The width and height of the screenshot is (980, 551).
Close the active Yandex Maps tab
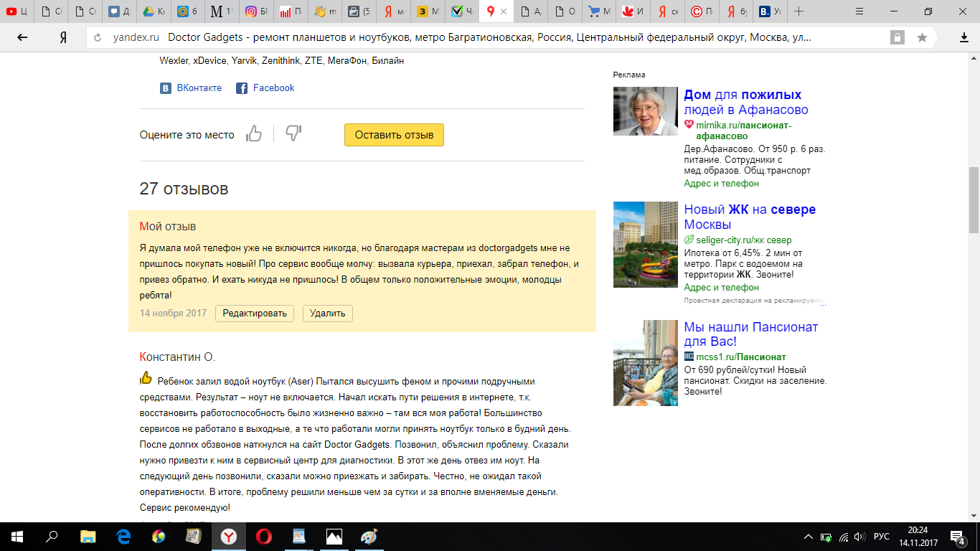[x=504, y=11]
